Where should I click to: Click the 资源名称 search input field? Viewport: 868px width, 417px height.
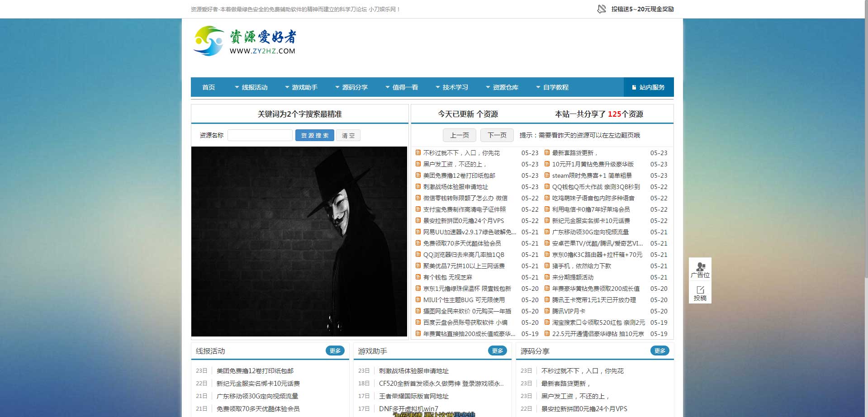pyautogui.click(x=260, y=135)
